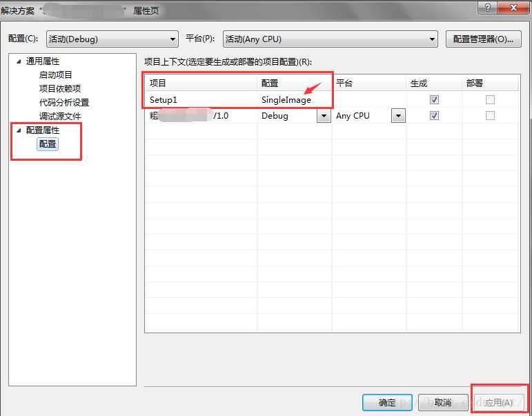Toggle the 部署 checkbox for Setup1
Image resolution: width=532 pixels, height=416 pixels.
[490, 99]
